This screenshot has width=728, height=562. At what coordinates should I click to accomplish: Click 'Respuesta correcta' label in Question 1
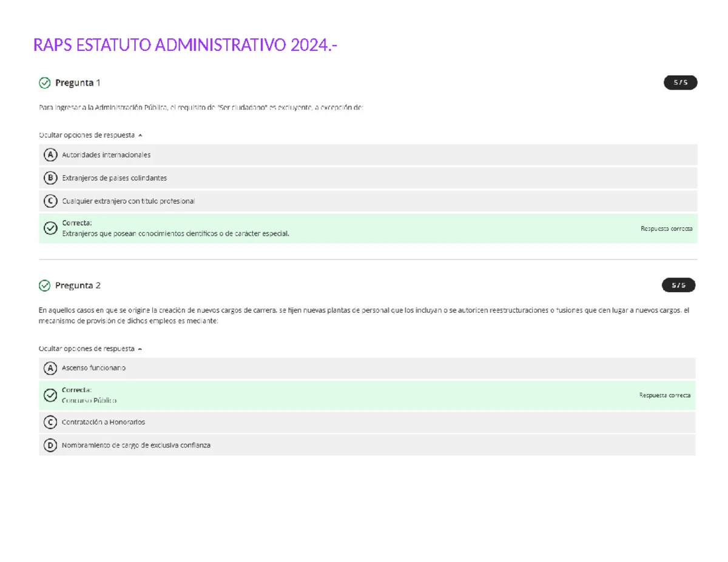[666, 229]
